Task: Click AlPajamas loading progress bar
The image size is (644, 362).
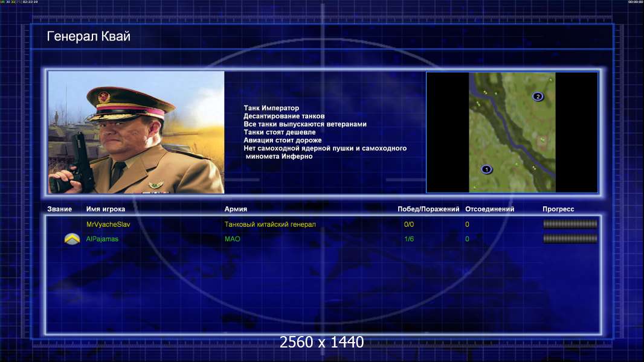Action: point(570,238)
